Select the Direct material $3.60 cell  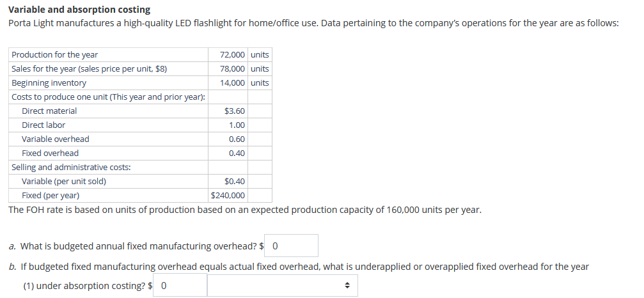click(x=235, y=111)
